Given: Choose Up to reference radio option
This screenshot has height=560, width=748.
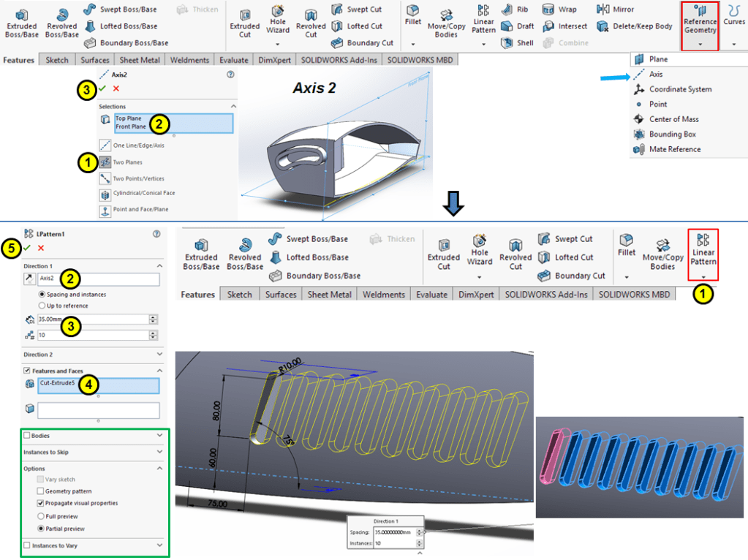Looking at the screenshot, I should [x=42, y=306].
